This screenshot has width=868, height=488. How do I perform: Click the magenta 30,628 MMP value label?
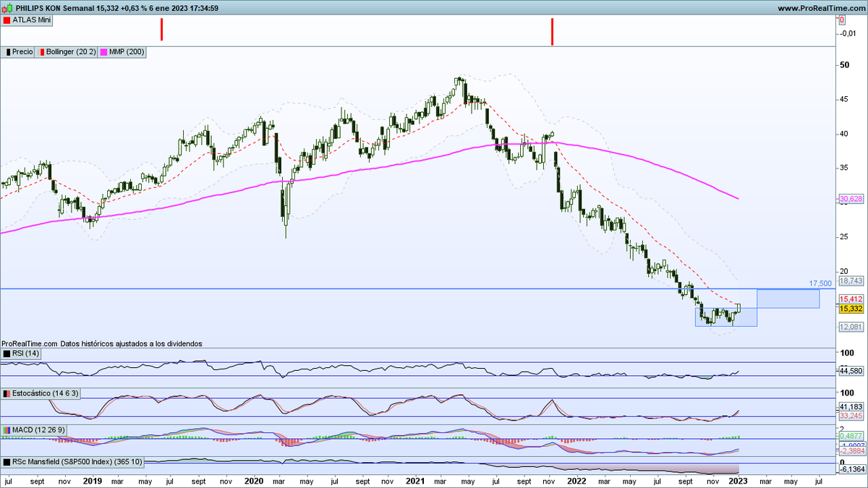click(x=850, y=198)
